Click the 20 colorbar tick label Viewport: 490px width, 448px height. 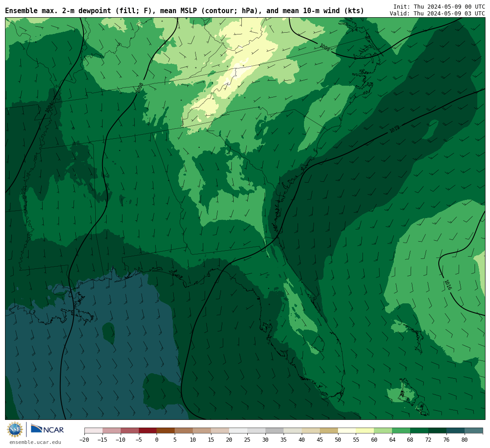pyautogui.click(x=230, y=440)
